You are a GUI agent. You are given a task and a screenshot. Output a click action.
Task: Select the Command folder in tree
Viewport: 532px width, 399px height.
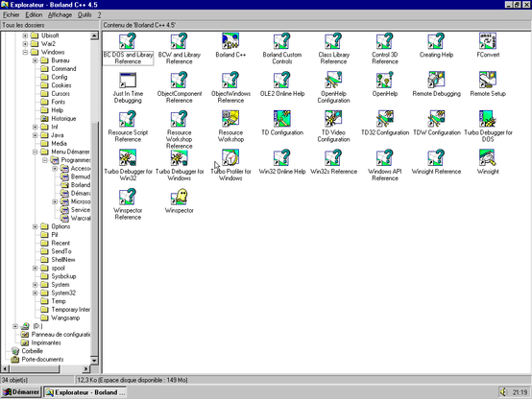coord(63,69)
